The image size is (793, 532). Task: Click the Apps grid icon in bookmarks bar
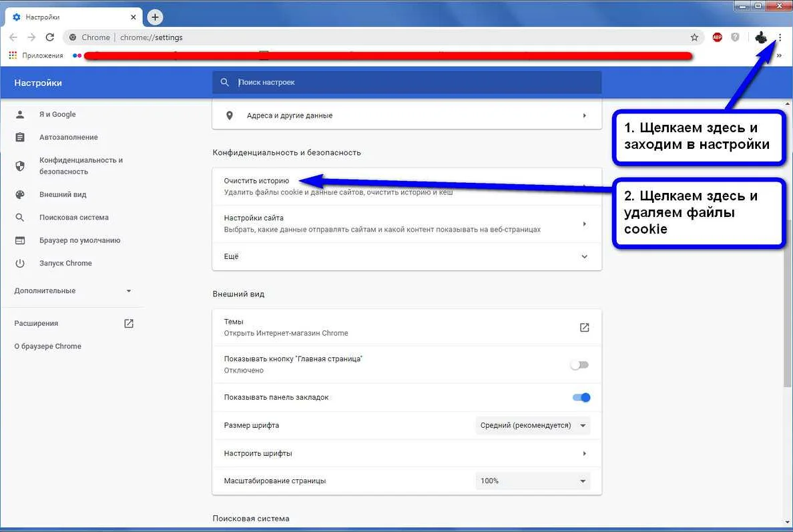click(13, 55)
